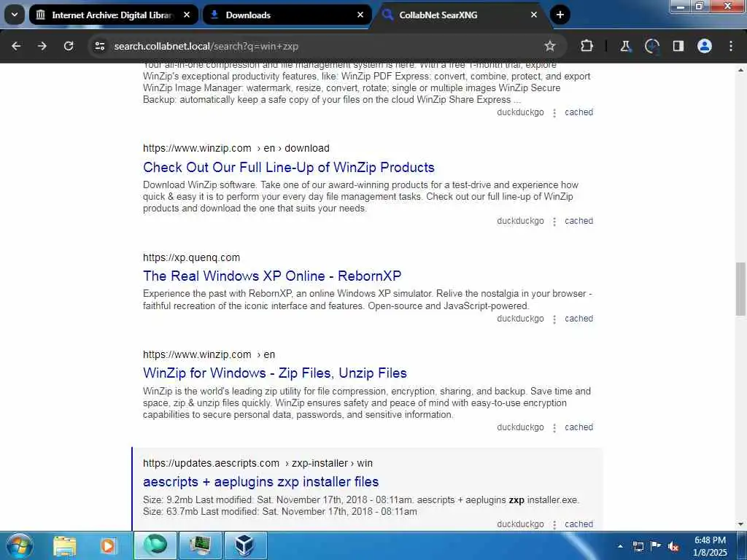
Task: Expand more options dots for WinZip Products result
Action: tap(554, 222)
